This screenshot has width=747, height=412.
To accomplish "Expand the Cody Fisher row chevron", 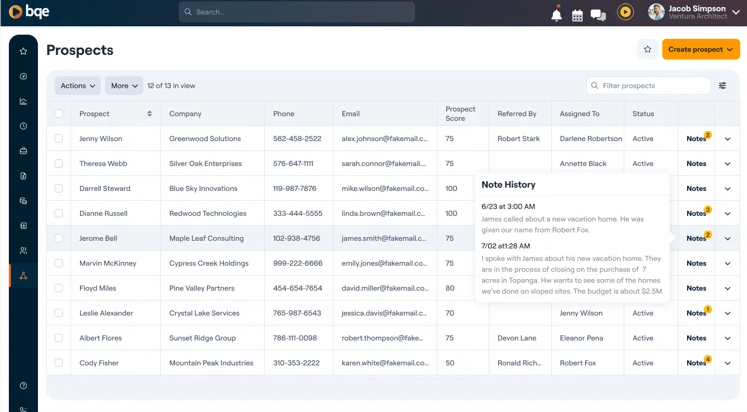I will click(727, 363).
